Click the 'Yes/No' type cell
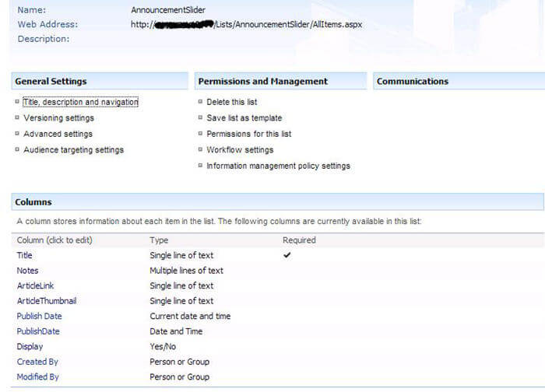Image resolution: width=545 pixels, height=392 pixels. pos(163,347)
